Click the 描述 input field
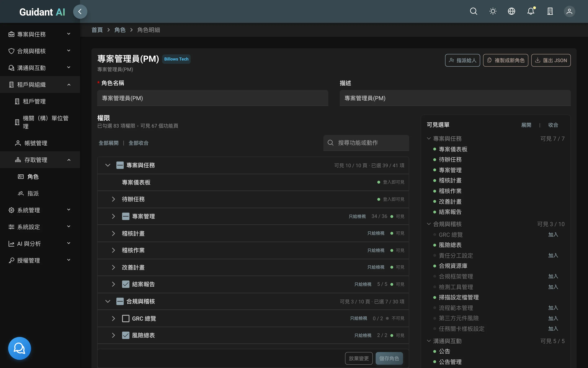The height and width of the screenshot is (368, 588). pyautogui.click(x=455, y=98)
